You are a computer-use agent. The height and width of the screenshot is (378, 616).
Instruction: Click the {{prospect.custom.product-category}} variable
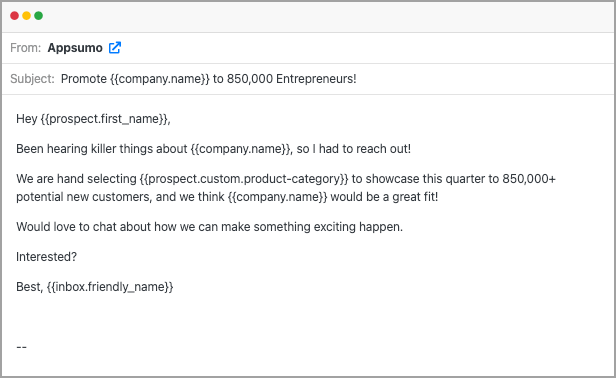pyautogui.click(x=244, y=179)
